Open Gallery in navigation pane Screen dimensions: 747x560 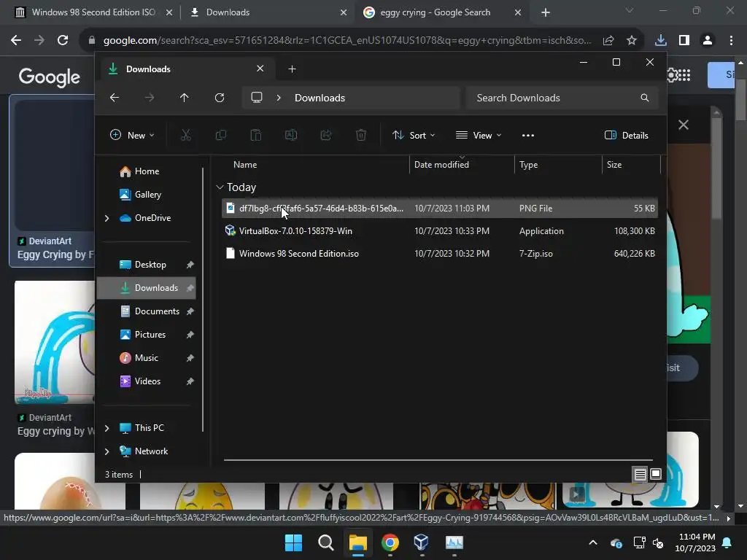pyautogui.click(x=147, y=195)
